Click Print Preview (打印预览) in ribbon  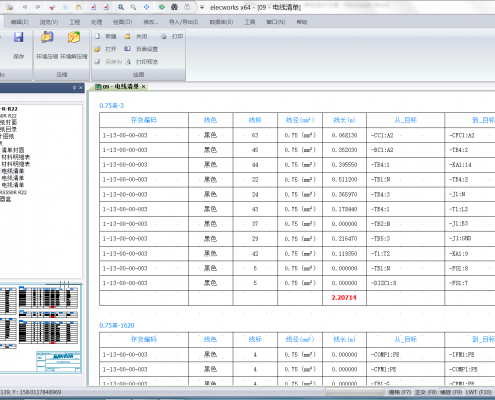(143, 62)
